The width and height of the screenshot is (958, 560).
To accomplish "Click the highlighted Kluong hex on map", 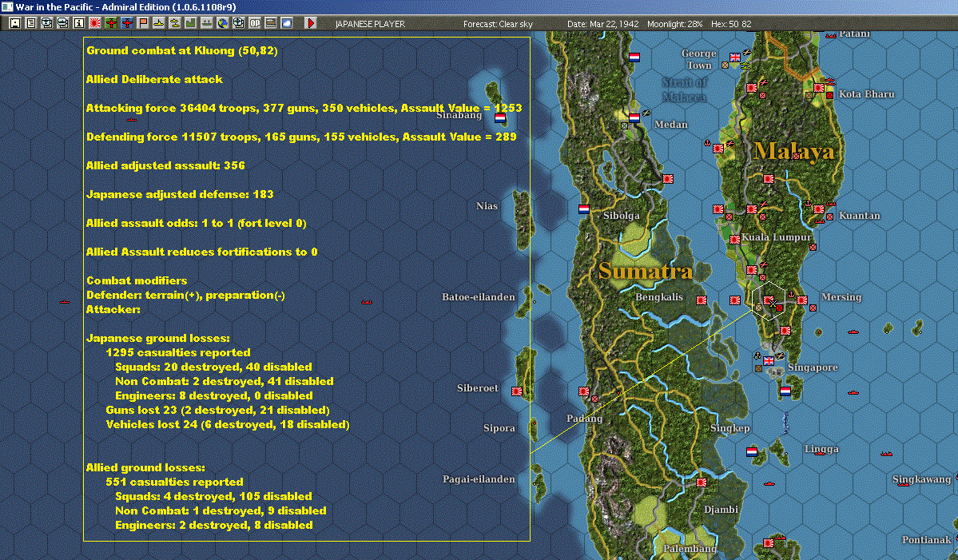I will click(769, 300).
